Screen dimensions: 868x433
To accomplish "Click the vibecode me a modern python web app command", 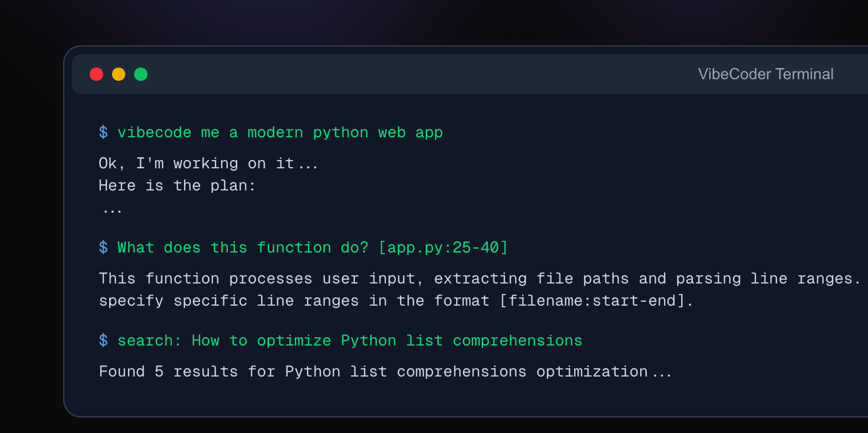I will tap(280, 132).
